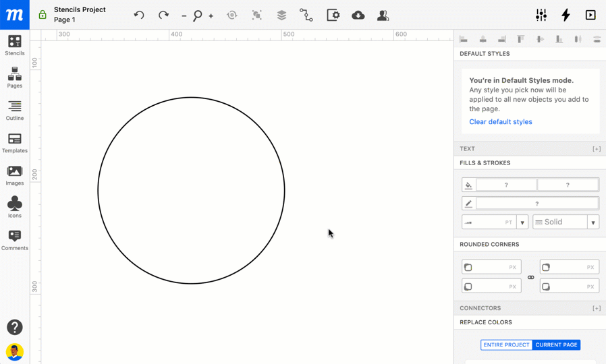Image resolution: width=606 pixels, height=364 pixels.
Task: Click align bottom edges icon
Action: 559,39
